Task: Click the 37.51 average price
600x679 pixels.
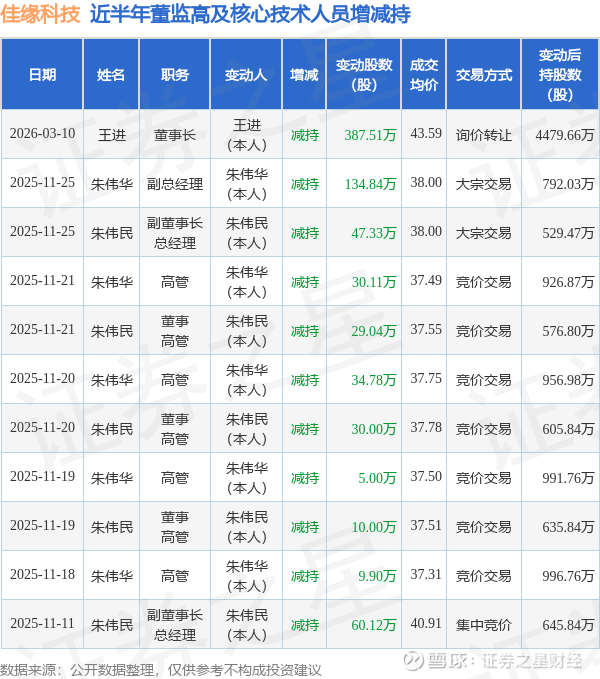Action: click(x=426, y=525)
